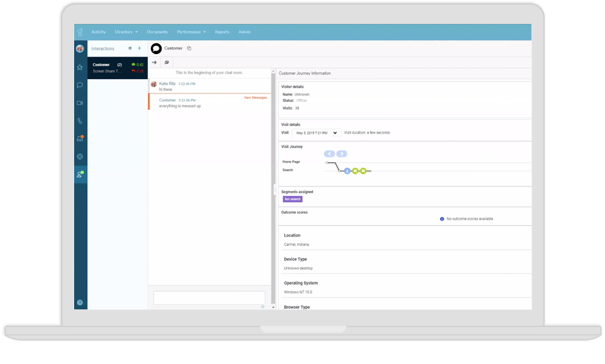Open the Admin menu item

(x=244, y=32)
